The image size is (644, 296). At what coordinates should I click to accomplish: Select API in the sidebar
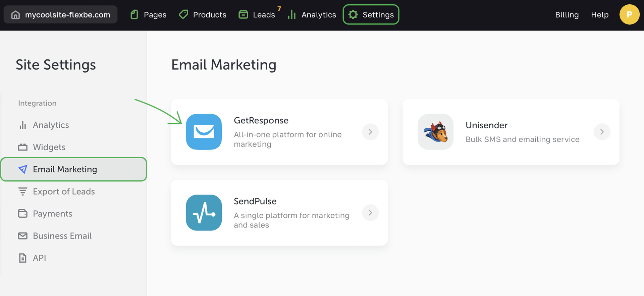tap(39, 258)
